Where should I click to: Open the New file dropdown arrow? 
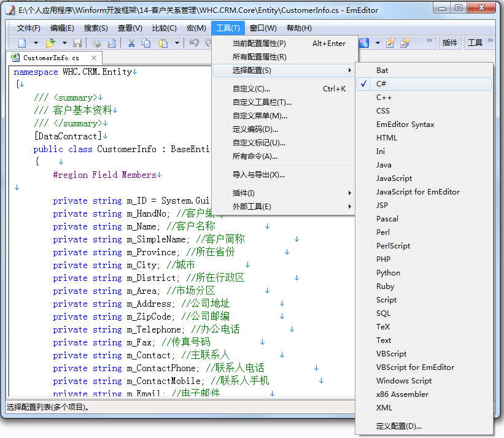point(36,43)
